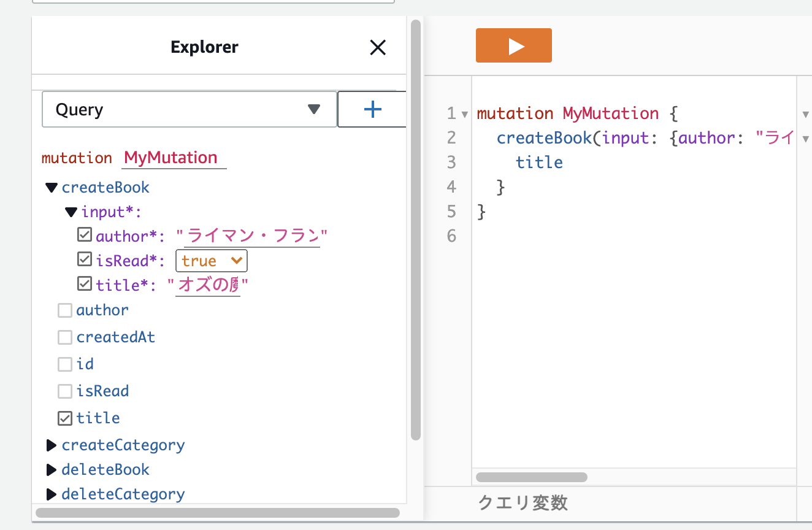Edit the MyMutation operation name field
This screenshot has height=530, width=812.
click(x=174, y=158)
